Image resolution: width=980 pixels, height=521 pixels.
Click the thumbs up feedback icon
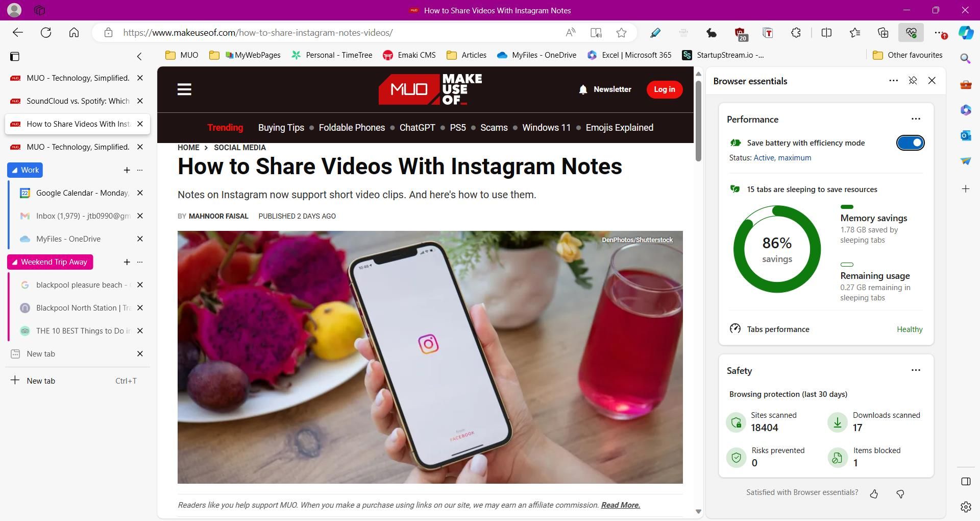[874, 493]
